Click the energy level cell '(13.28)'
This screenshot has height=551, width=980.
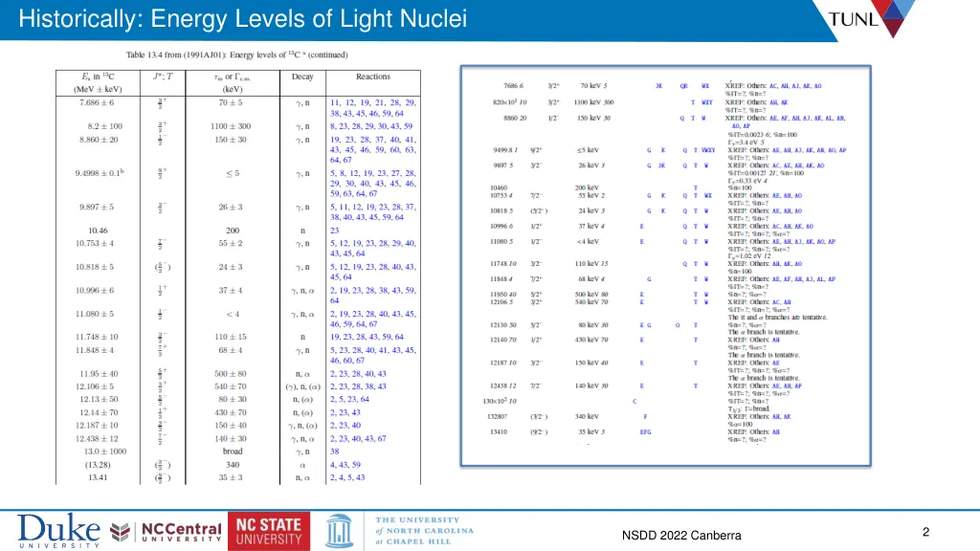pos(98,465)
